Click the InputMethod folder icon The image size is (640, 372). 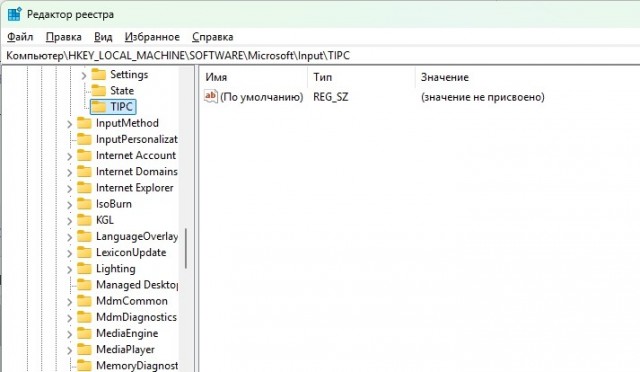[x=84, y=123]
